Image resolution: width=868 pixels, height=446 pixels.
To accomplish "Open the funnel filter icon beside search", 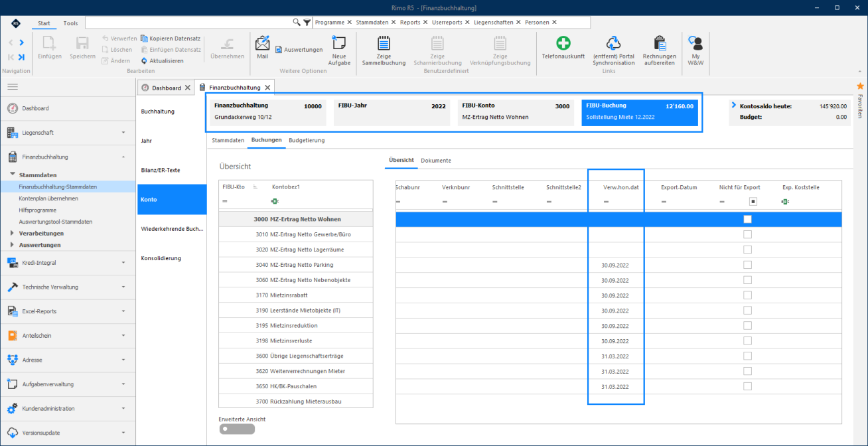I will 307,22.
